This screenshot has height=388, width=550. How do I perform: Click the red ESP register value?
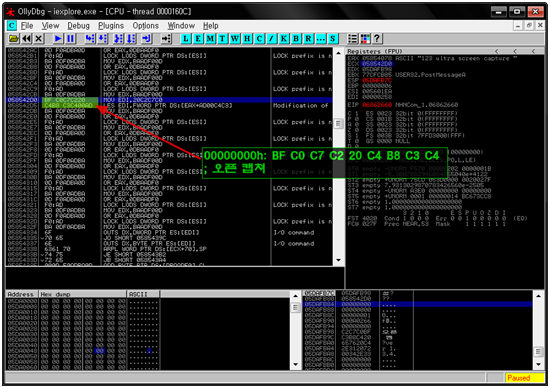tap(377, 80)
